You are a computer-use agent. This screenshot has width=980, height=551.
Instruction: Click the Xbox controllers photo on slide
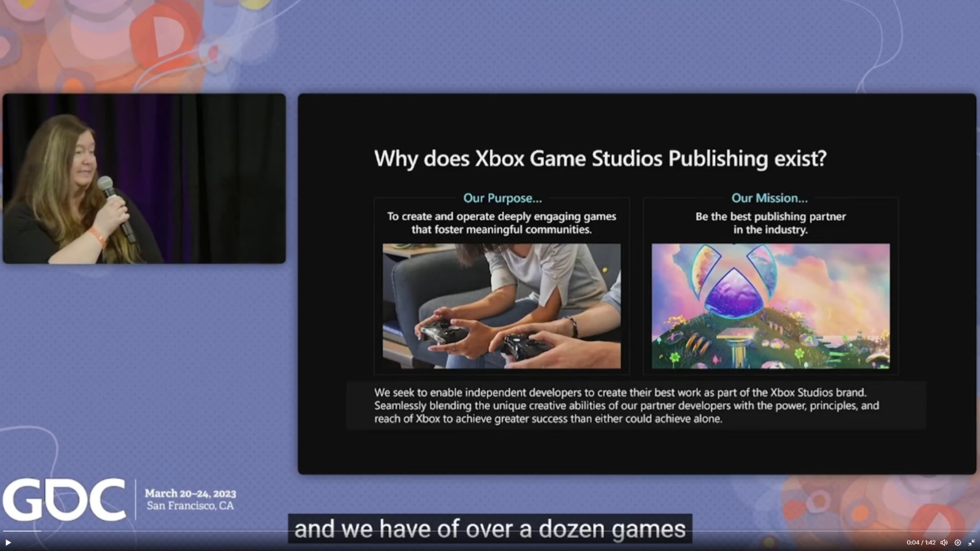(x=501, y=306)
